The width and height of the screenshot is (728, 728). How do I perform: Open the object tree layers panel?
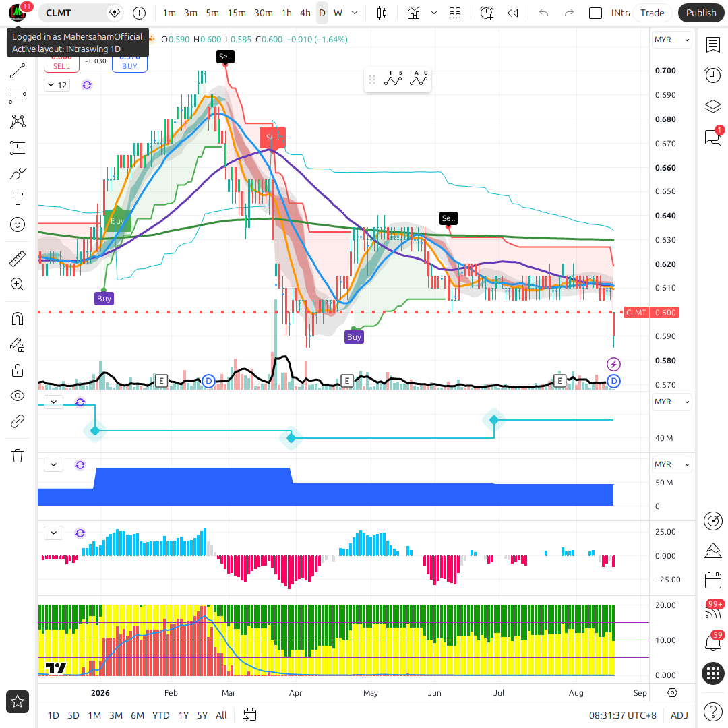712,107
